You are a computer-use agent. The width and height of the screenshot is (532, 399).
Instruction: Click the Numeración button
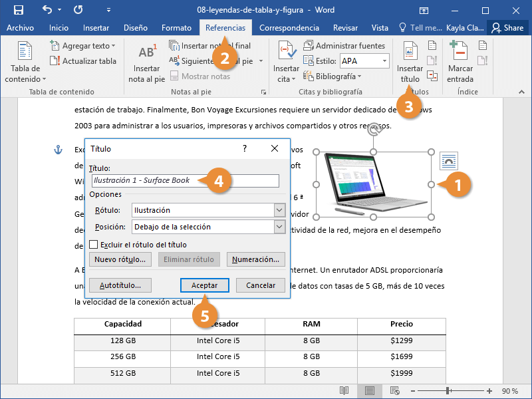(256, 259)
